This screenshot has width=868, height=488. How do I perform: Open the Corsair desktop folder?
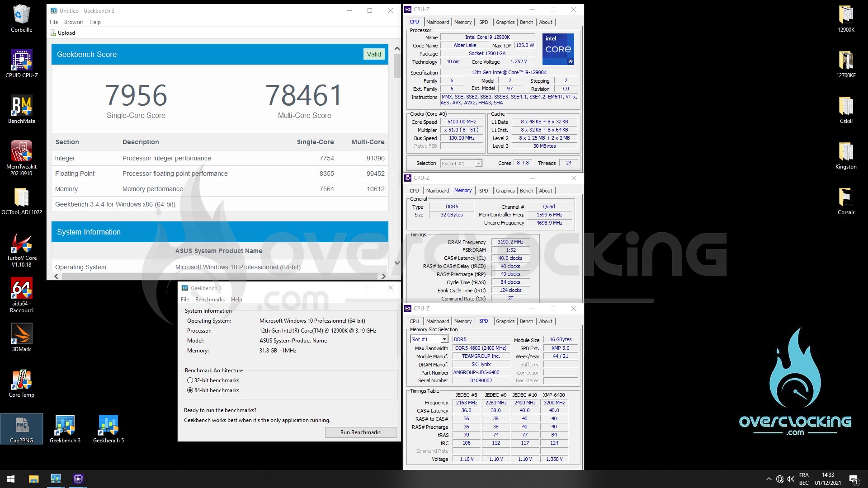[846, 201]
